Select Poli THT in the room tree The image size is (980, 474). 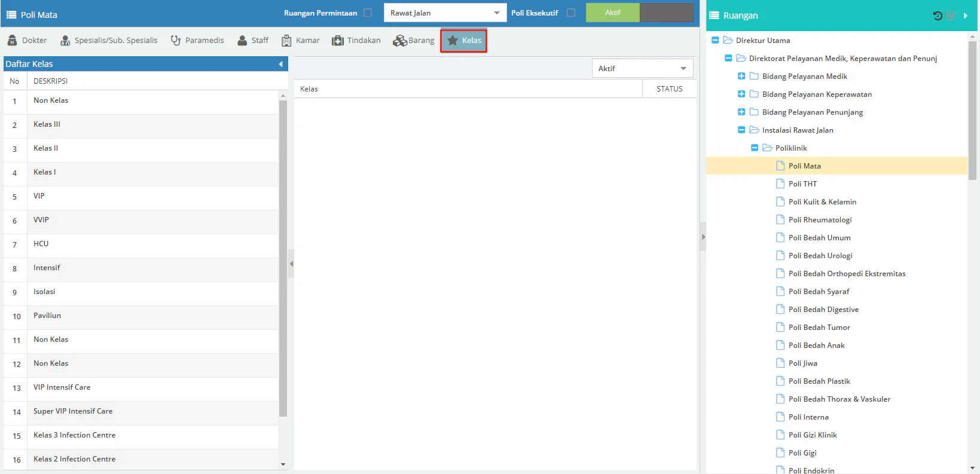click(x=802, y=184)
